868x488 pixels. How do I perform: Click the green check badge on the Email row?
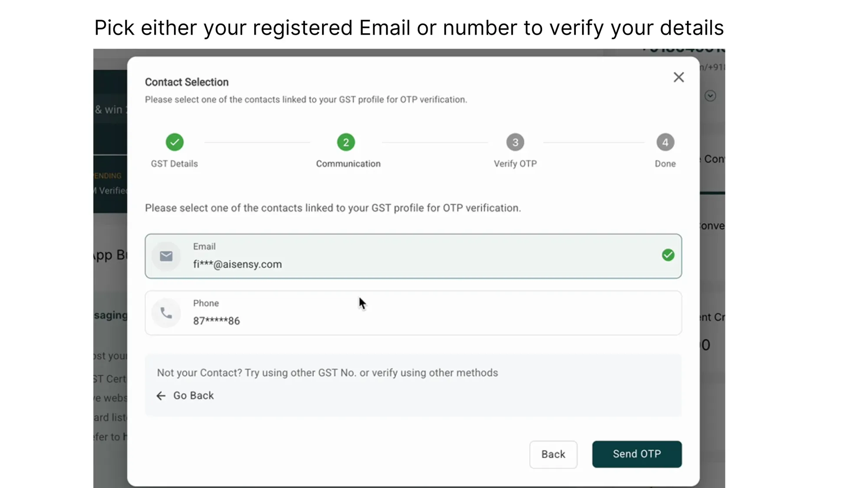[x=667, y=255]
